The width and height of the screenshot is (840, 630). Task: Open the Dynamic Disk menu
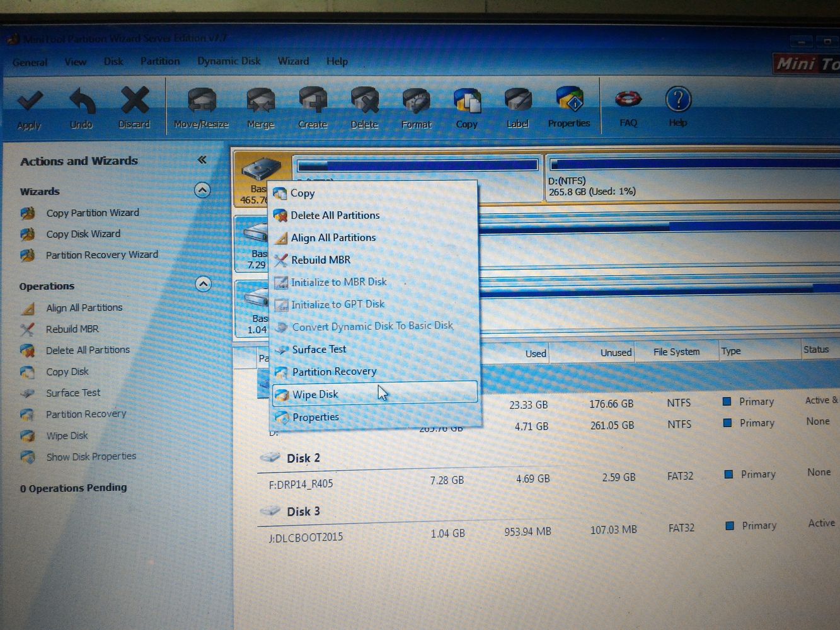coord(229,61)
